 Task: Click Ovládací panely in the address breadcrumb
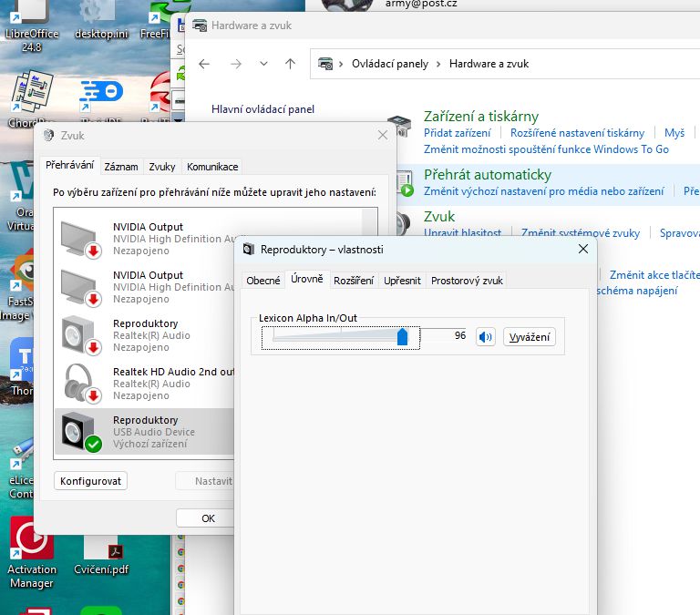(390, 64)
